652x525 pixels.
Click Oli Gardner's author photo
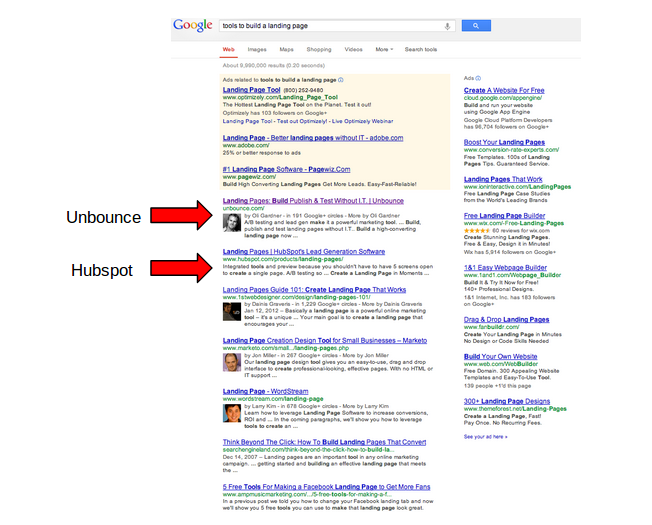[232, 223]
